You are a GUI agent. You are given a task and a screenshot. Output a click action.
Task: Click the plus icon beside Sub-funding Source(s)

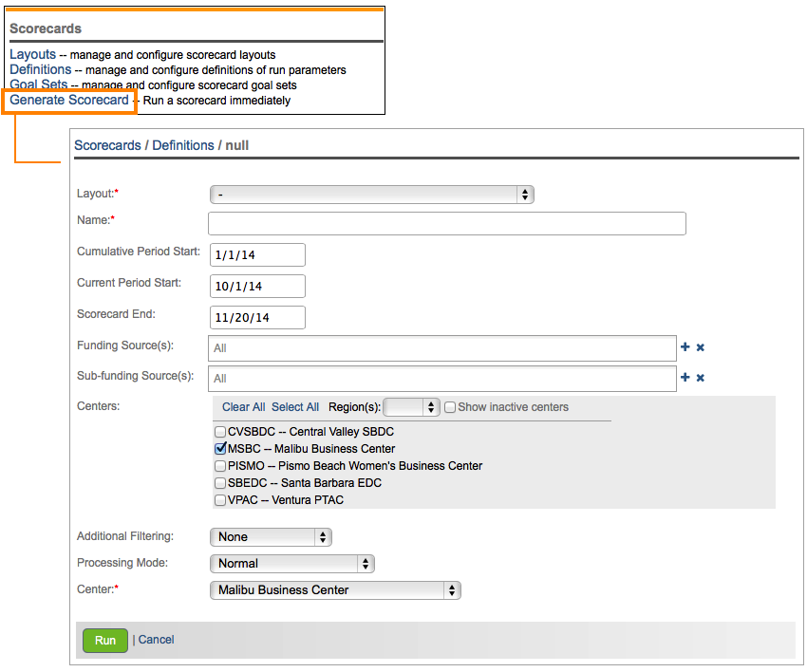(685, 378)
